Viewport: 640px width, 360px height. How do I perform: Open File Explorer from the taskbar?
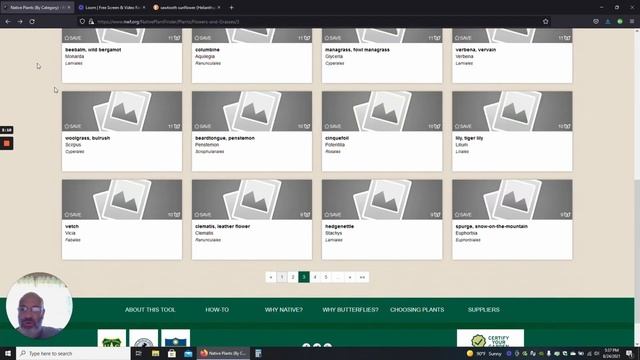pyautogui.click(x=156, y=353)
